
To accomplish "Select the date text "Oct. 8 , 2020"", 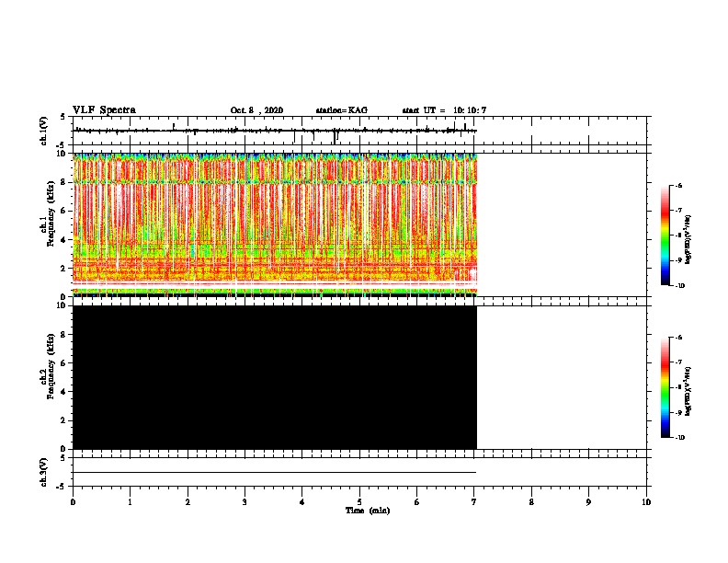I will tap(256, 110).
